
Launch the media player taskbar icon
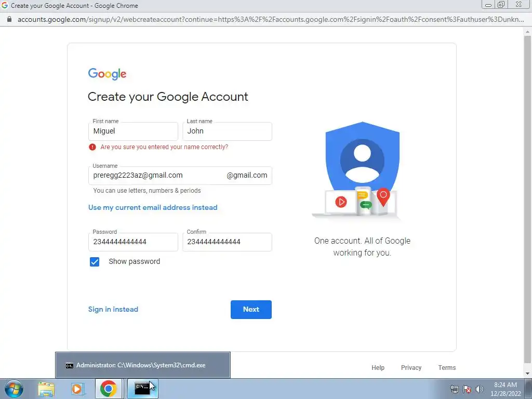click(77, 389)
